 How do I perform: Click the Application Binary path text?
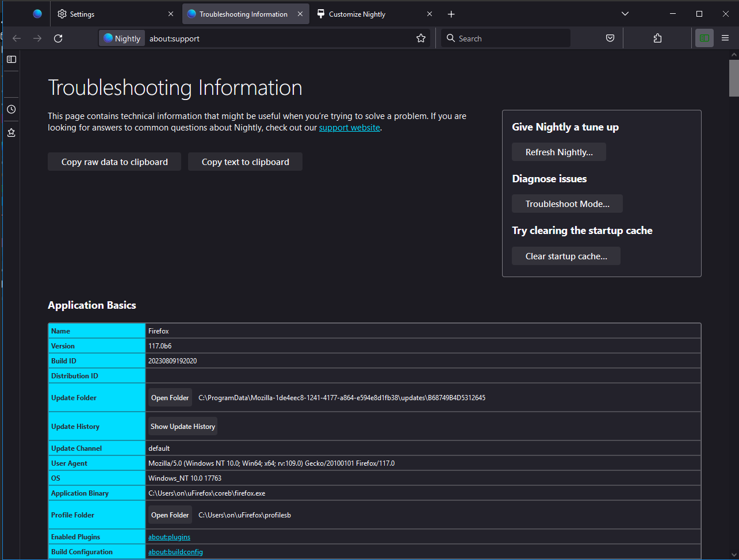206,493
